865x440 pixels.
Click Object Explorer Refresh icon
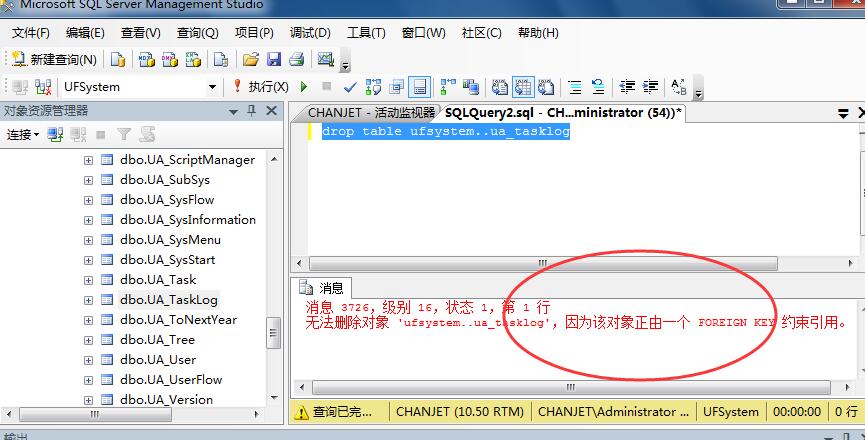coord(147,134)
